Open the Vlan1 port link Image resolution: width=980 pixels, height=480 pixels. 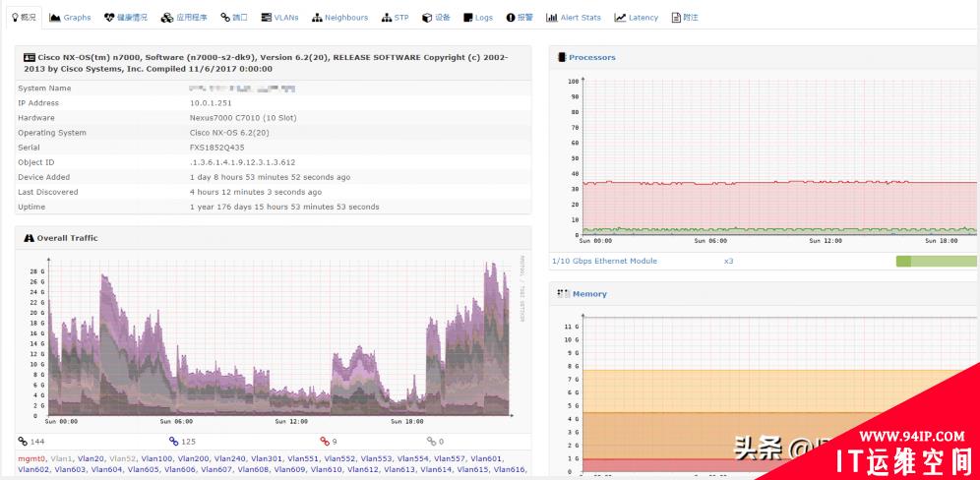click(62, 458)
